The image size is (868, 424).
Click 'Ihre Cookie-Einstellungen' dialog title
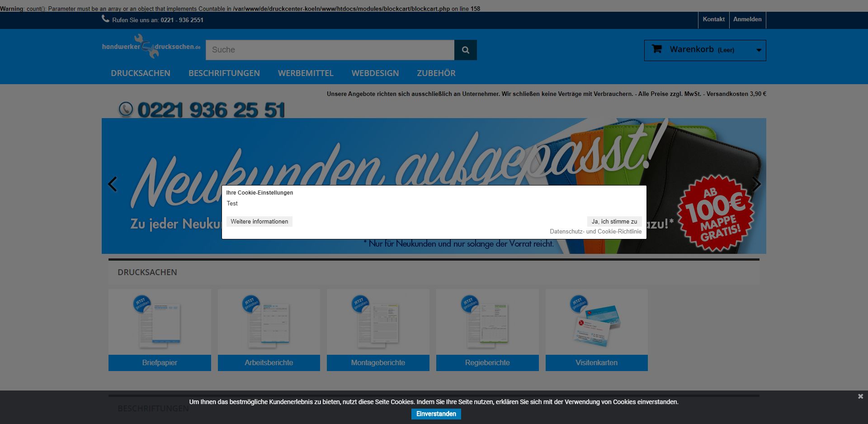click(259, 193)
